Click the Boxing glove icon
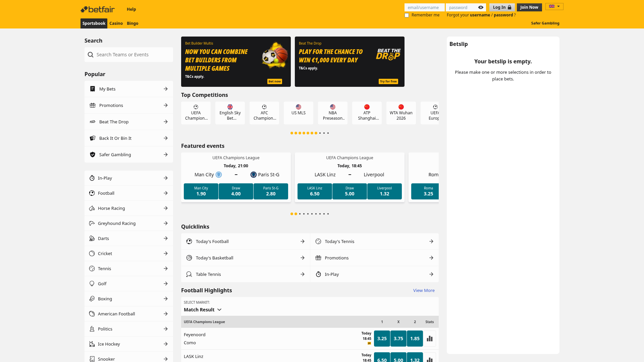644x362 pixels. [x=92, y=299]
